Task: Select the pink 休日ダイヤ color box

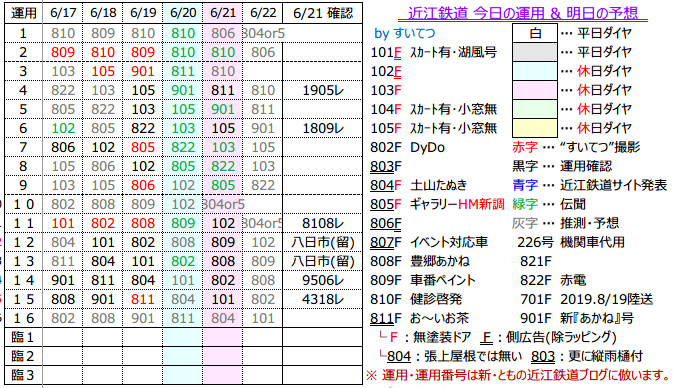Action: 535,90
